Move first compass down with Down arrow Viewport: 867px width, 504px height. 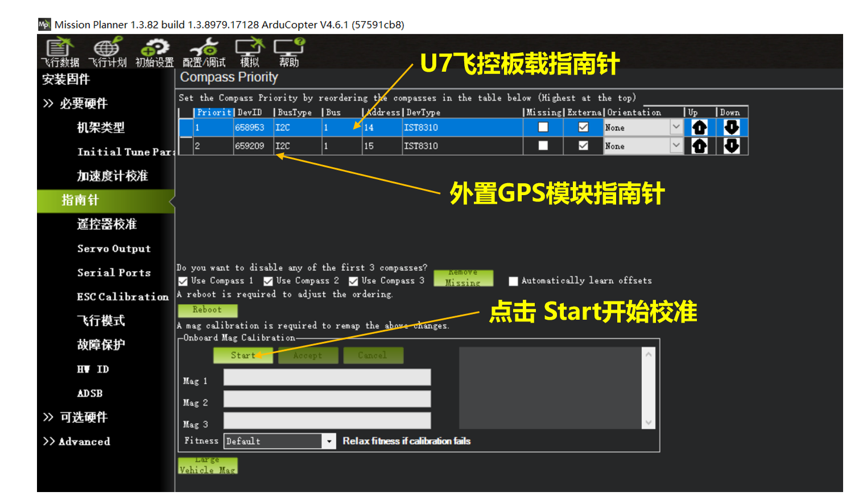pyautogui.click(x=731, y=127)
